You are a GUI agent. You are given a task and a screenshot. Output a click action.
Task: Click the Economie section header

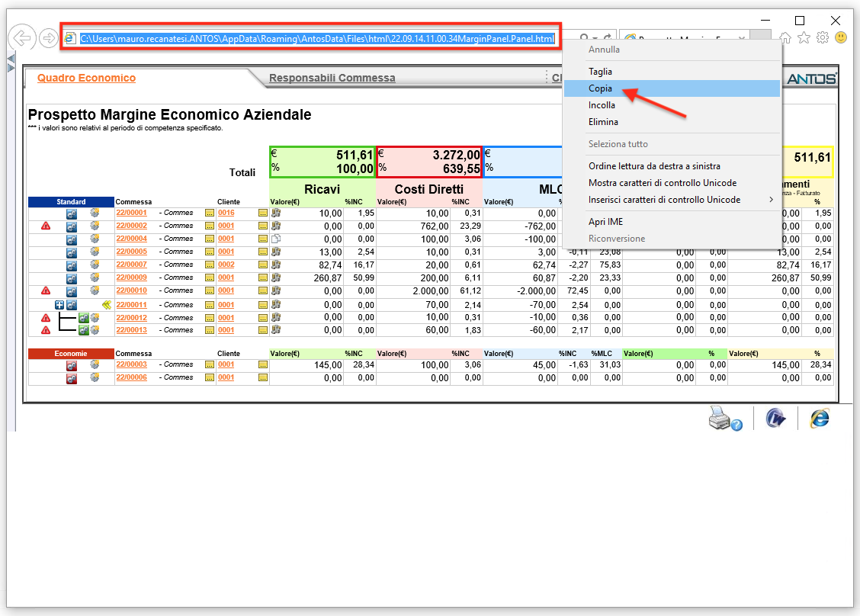(72, 354)
